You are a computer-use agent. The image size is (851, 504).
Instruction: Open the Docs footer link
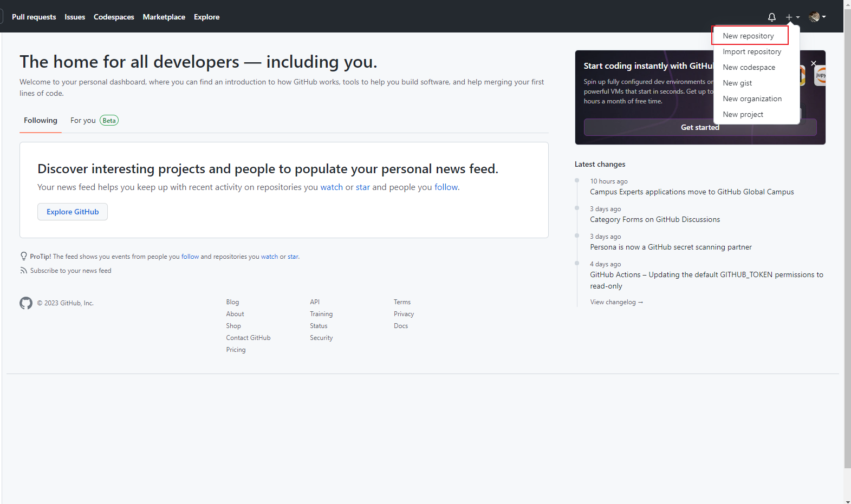click(401, 326)
